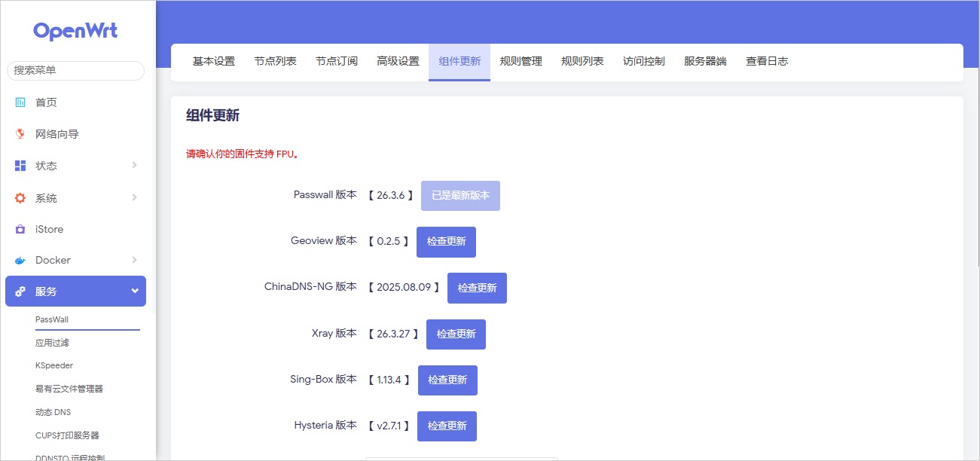980x461 pixels.
Task: Click the red FPU warning text
Action: coord(243,154)
